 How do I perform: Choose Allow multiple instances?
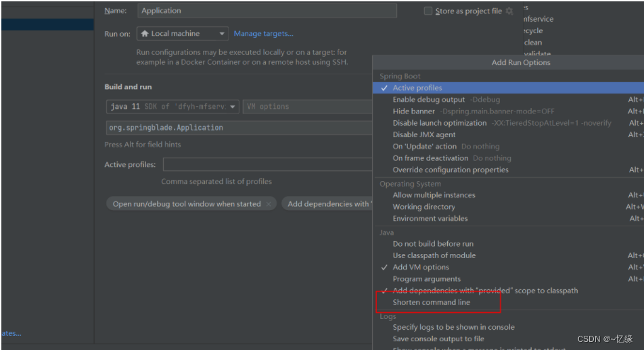[434, 195]
